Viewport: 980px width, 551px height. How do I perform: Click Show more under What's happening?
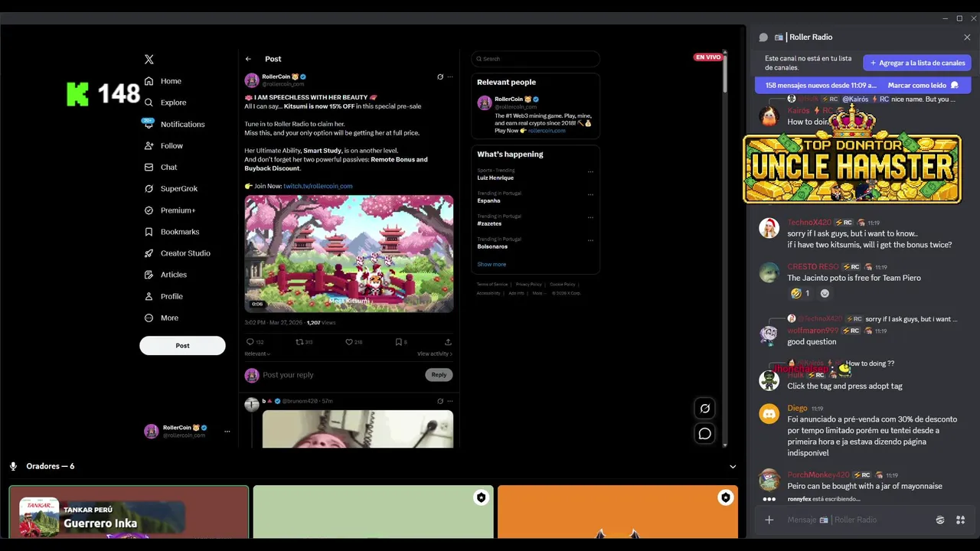click(x=492, y=265)
